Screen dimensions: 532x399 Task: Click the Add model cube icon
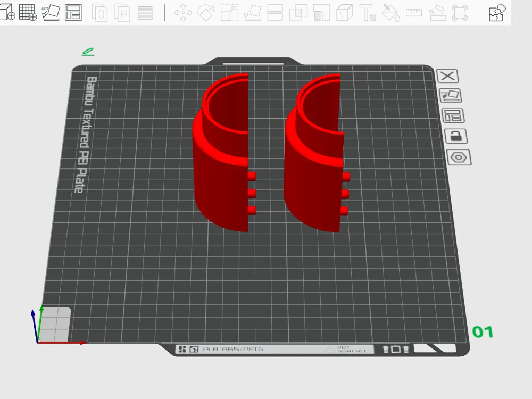coord(7,13)
